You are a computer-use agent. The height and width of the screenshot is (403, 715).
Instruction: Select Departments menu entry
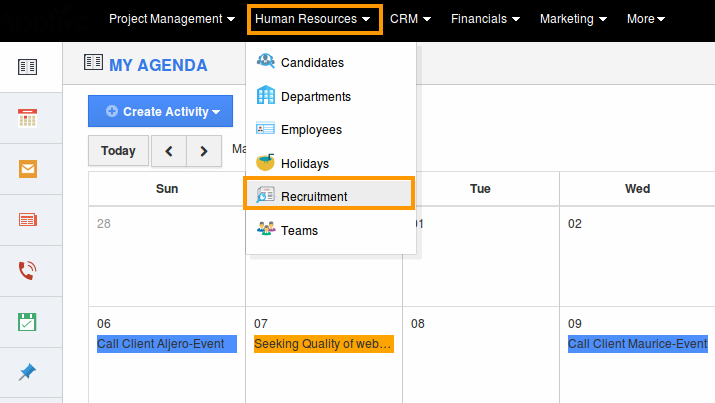(316, 97)
